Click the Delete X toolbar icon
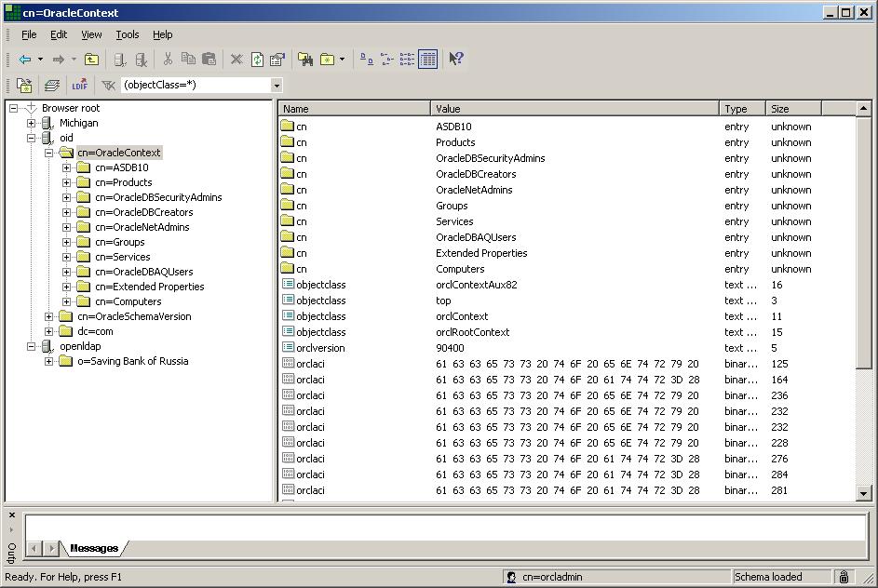The width and height of the screenshot is (878, 588). tap(236, 59)
